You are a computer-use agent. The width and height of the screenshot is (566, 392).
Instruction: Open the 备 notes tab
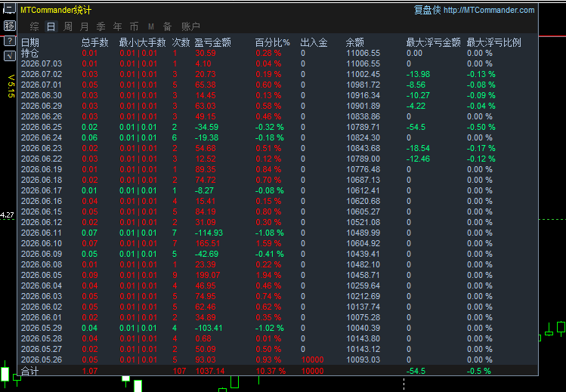tap(167, 26)
